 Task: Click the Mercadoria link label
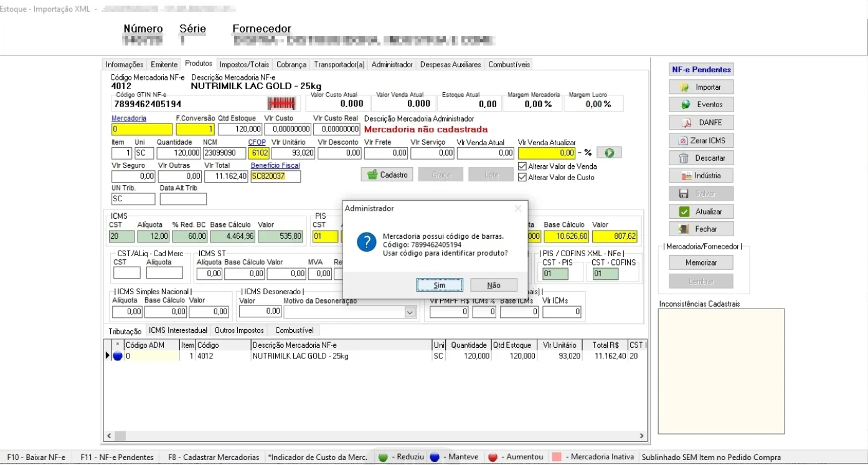click(x=129, y=118)
